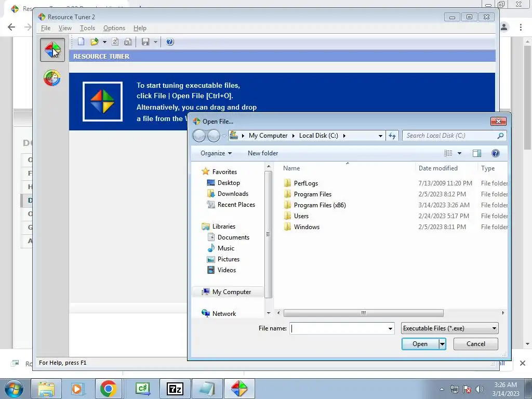Click the Open File folder toolbar icon
The width and height of the screenshot is (532, 399).
click(95, 42)
